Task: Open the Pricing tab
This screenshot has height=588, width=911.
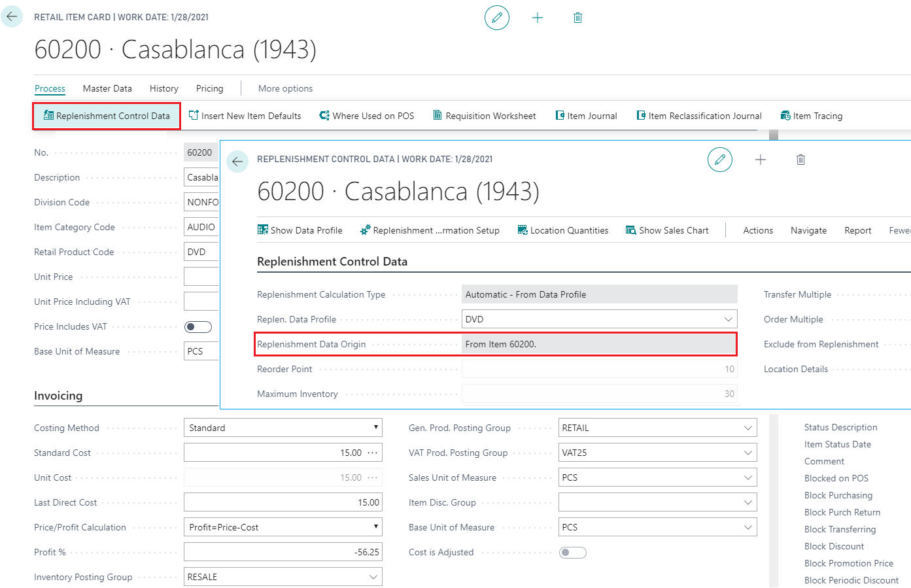Action: pyautogui.click(x=209, y=88)
